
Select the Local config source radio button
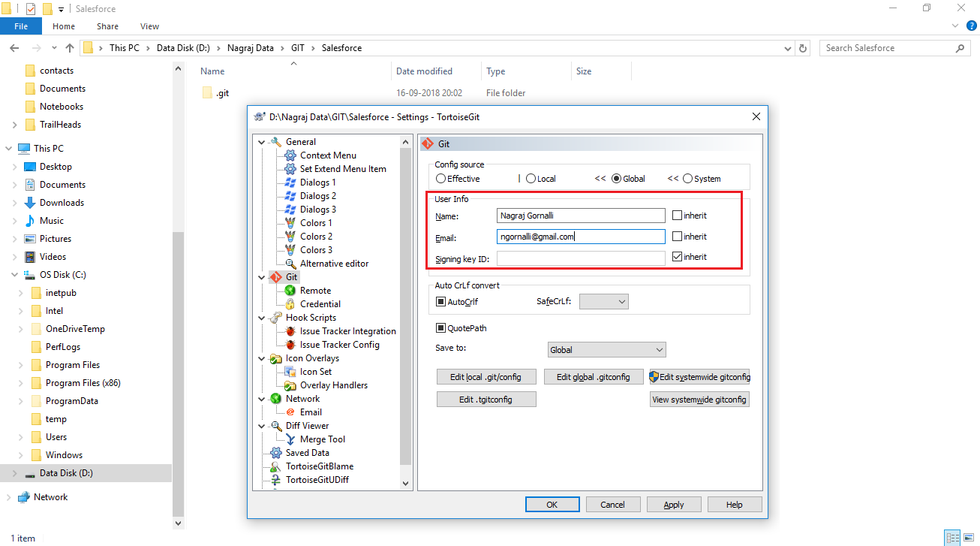pos(531,179)
